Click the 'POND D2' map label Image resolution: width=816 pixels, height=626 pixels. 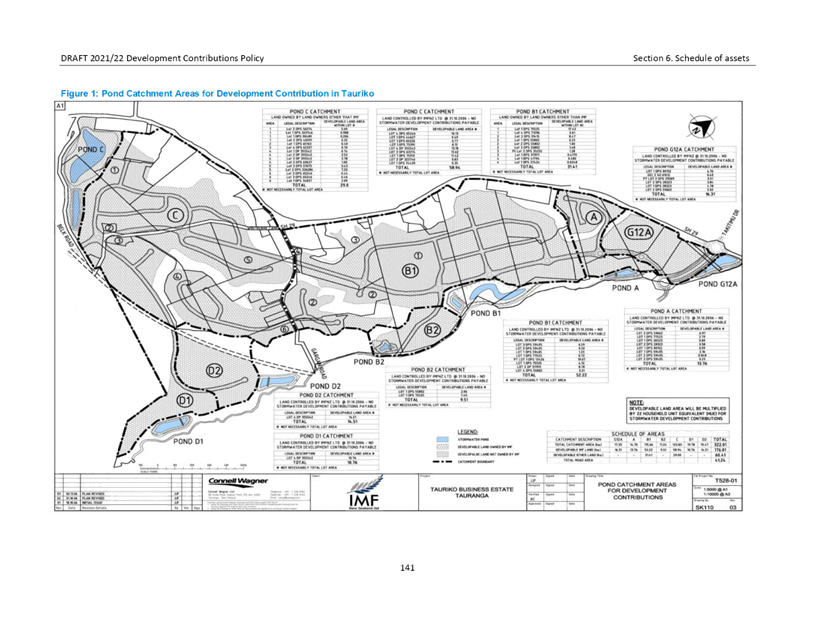point(325,386)
